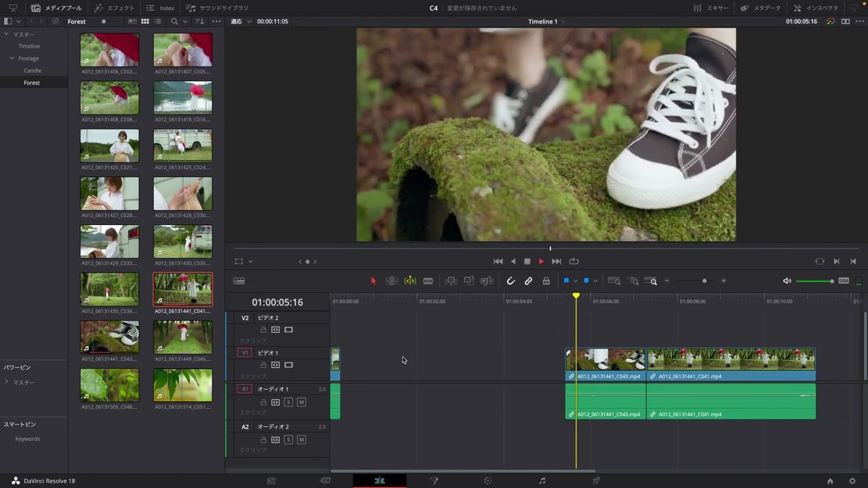Viewport: 868px width, 488px height.
Task: Open Project Manager home icon
Action: (x=830, y=481)
